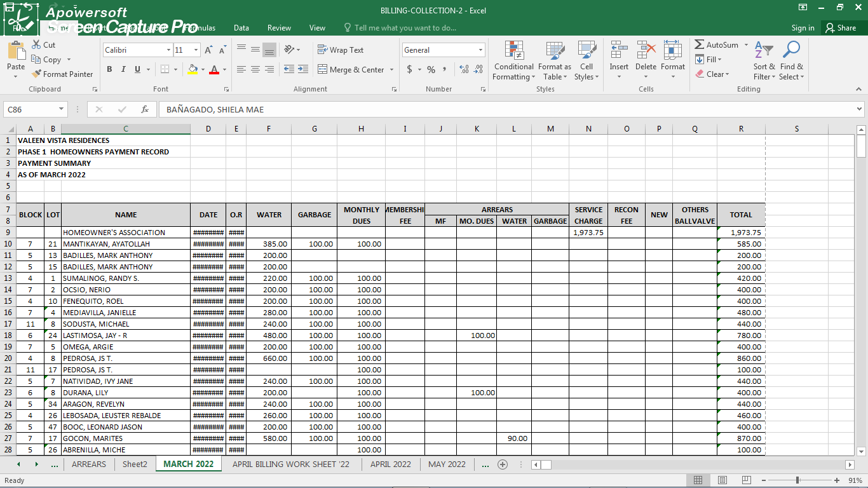The width and height of the screenshot is (868, 488).
Task: Toggle Center horizontal alignment
Action: pyautogui.click(x=255, y=69)
